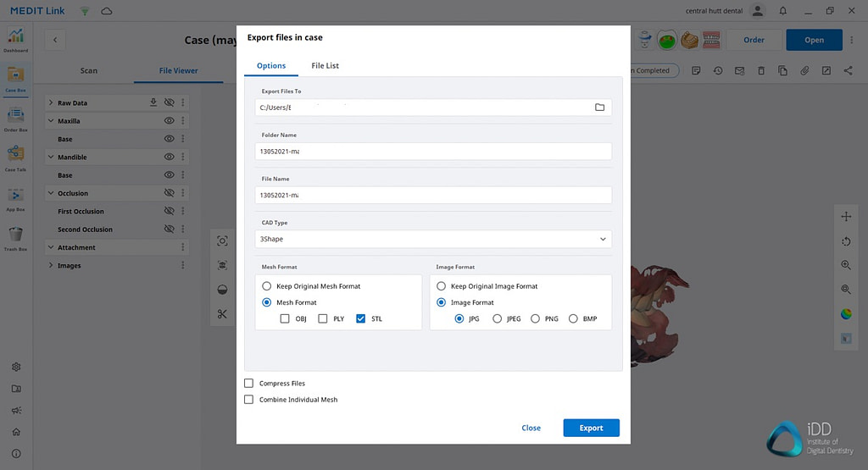Select the scissors trim tool
The image size is (868, 470).
222,314
